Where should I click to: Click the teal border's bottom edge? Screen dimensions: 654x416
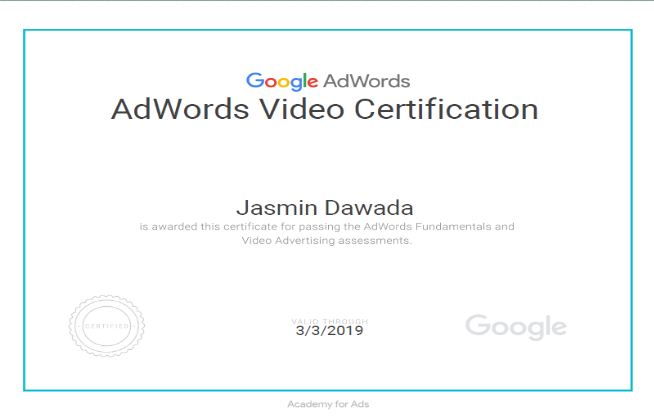(327, 390)
